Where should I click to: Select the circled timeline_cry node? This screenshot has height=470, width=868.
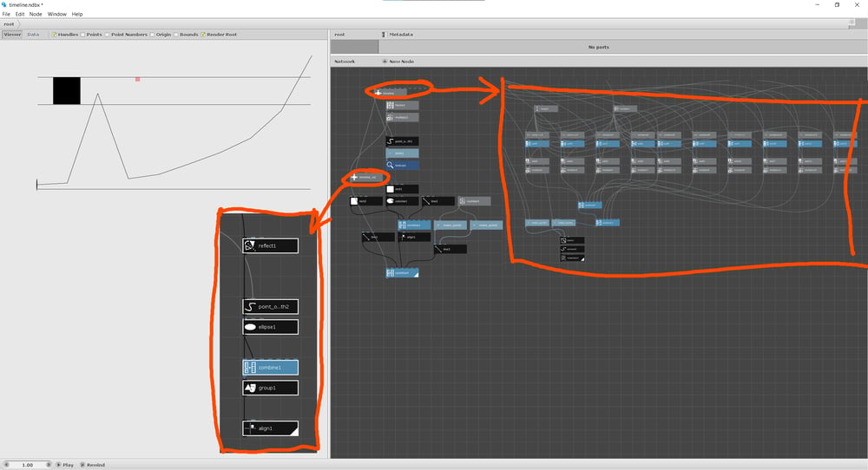coord(366,177)
